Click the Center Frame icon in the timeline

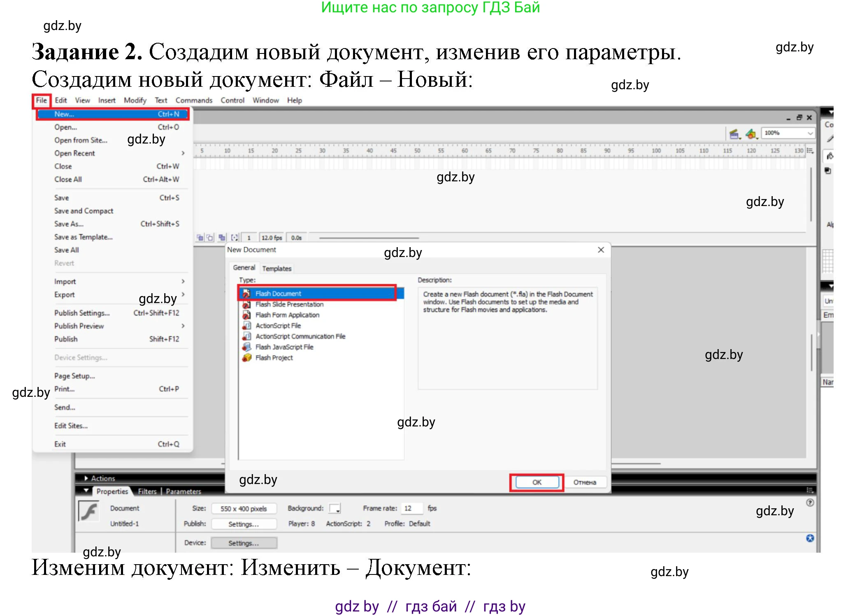coord(191,237)
